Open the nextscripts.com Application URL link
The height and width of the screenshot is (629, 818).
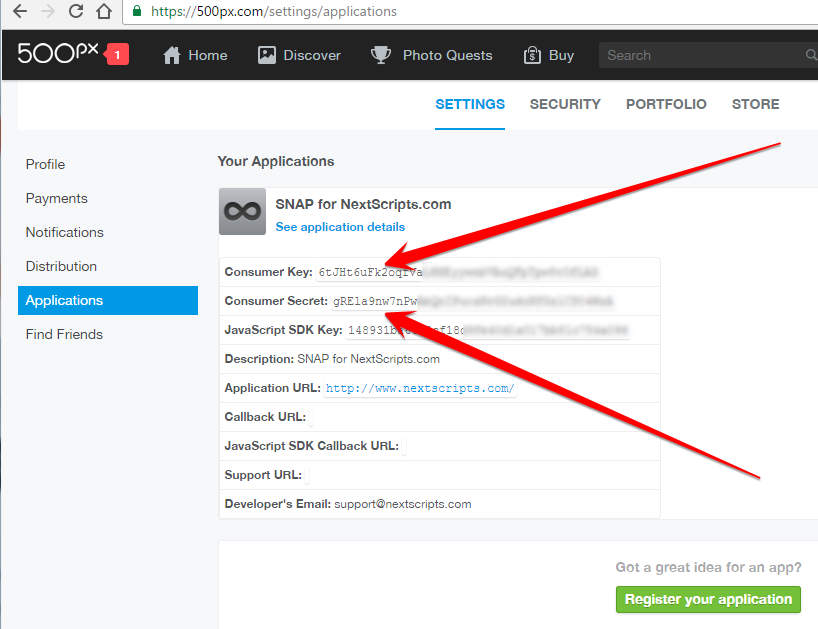pyautogui.click(x=420, y=388)
